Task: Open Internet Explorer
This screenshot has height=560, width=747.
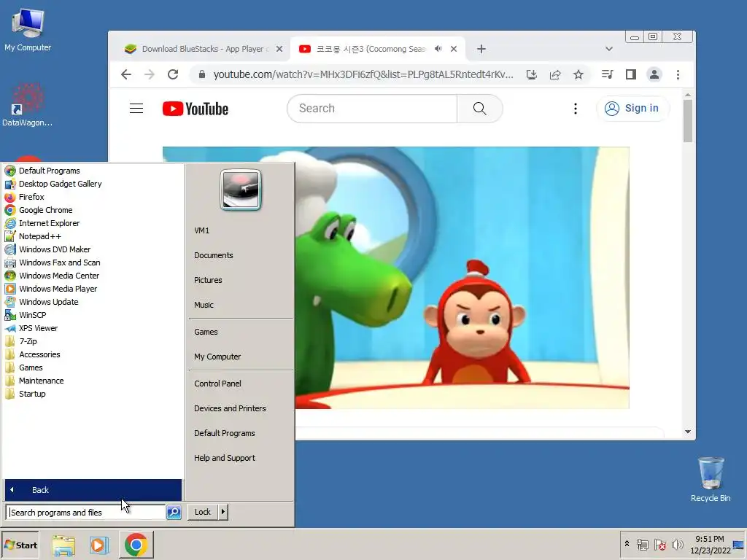Action: (49, 223)
